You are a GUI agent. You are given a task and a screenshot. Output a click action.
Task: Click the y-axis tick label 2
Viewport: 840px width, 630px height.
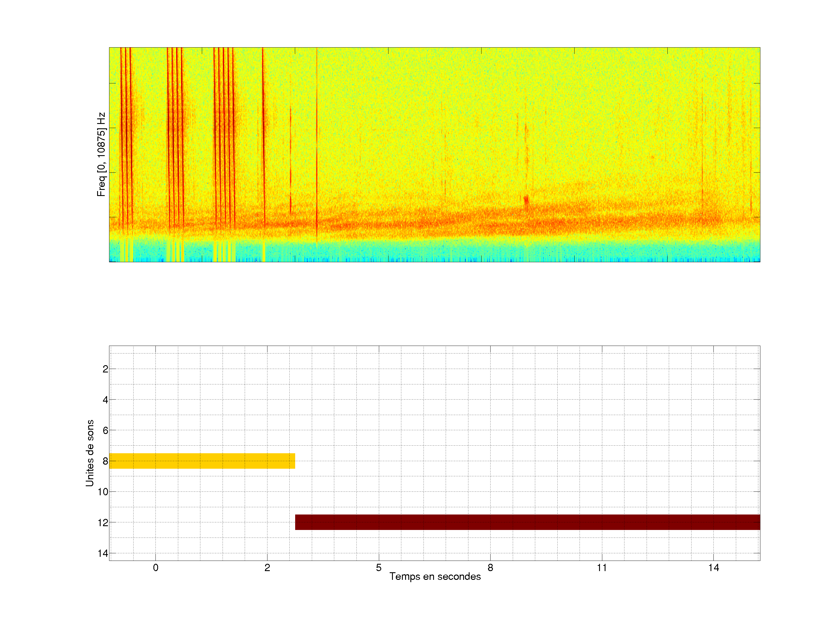coord(105,369)
